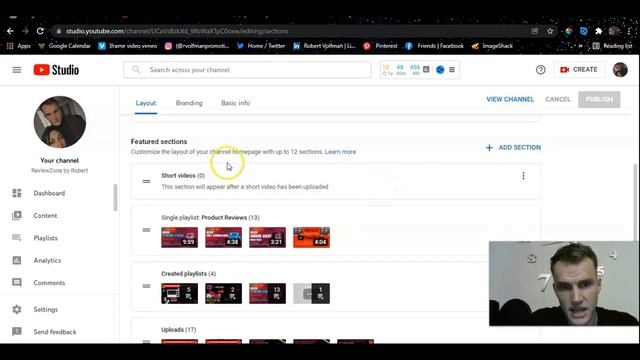Switch to the Basic info tab
Screen dimensions: 640x360
click(x=236, y=103)
